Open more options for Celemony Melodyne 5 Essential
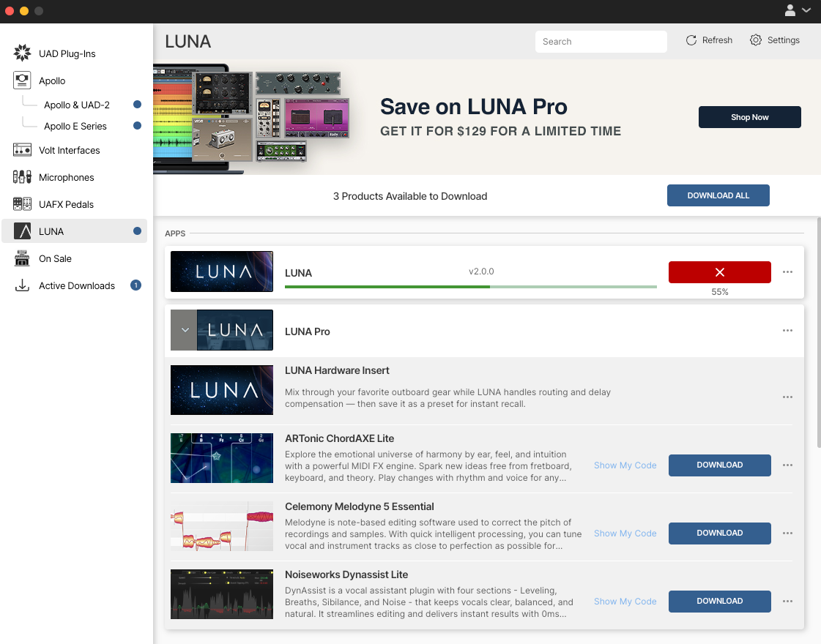The height and width of the screenshot is (644, 821). pos(787,533)
